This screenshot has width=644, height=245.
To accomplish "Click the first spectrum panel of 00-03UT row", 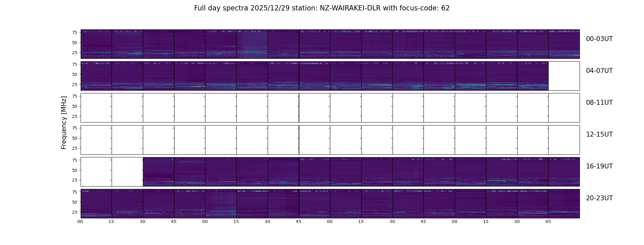I will (x=96, y=44).
